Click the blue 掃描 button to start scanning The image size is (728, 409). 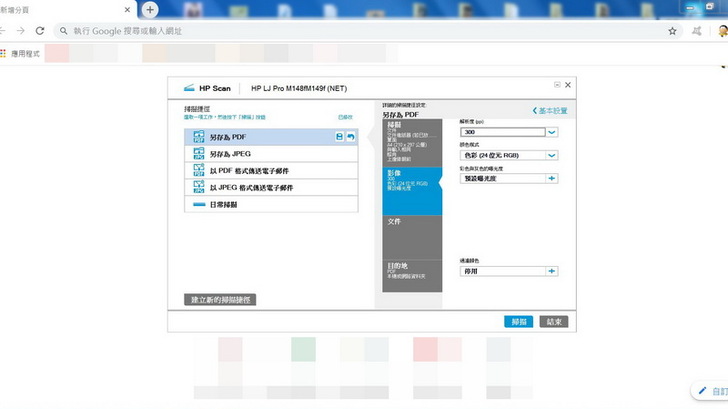[518, 322]
